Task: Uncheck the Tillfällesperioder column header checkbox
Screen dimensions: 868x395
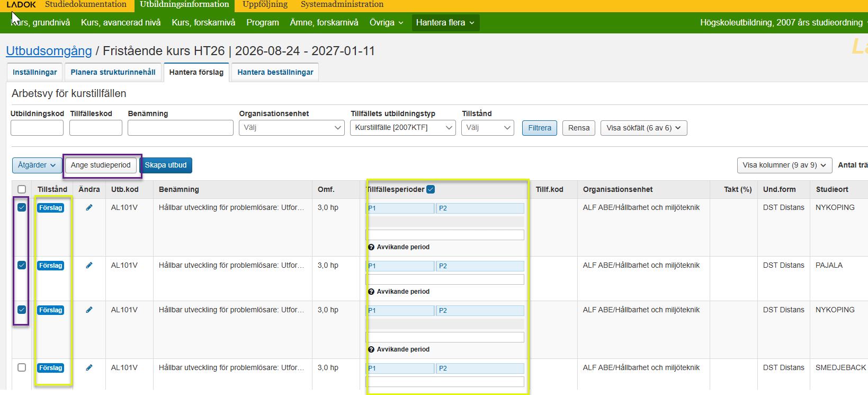Action: point(431,189)
